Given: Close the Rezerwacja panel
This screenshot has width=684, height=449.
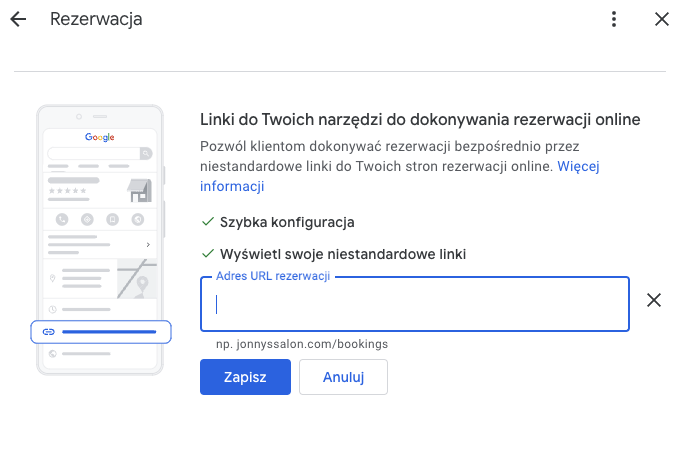Looking at the screenshot, I should coord(661,19).
